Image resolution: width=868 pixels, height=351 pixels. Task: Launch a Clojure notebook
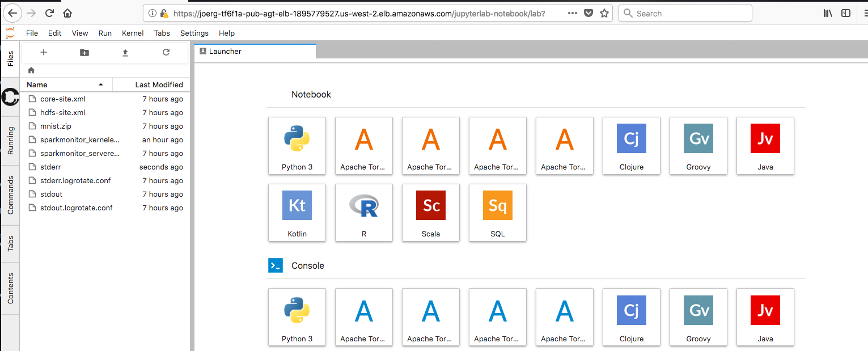(x=632, y=145)
